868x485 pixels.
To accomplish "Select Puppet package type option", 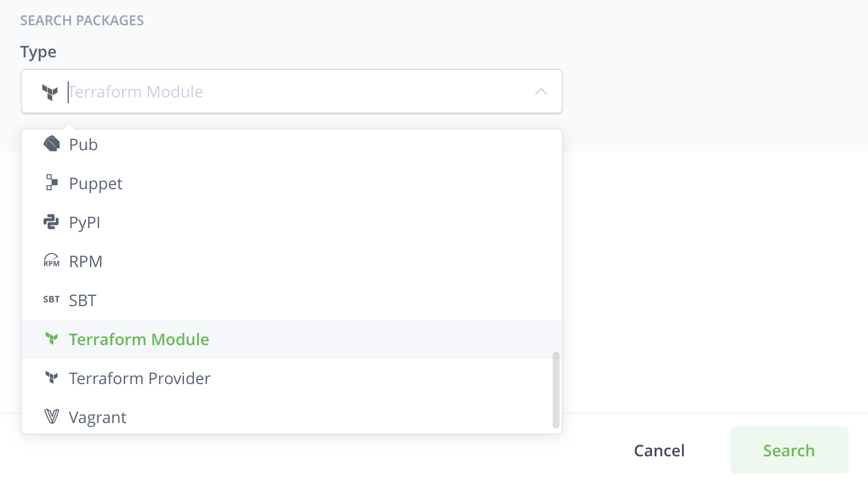I will [96, 183].
